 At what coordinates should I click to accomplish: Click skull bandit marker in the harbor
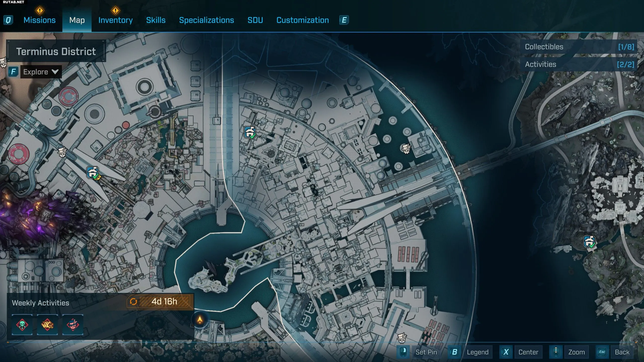(x=406, y=148)
